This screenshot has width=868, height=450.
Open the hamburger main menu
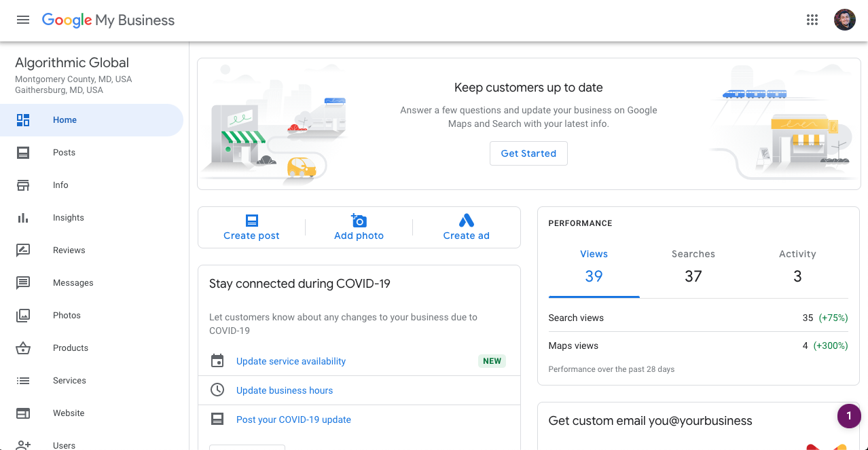click(x=23, y=20)
